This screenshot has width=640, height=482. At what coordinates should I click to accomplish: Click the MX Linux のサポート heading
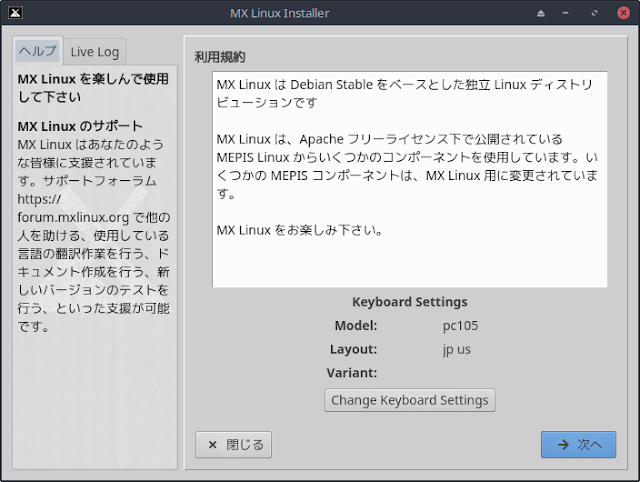tap(80, 126)
